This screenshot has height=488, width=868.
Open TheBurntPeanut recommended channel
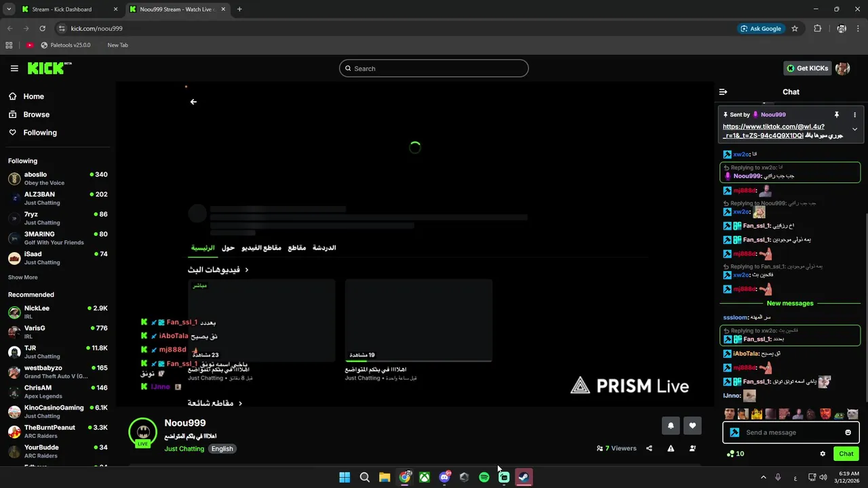point(58,432)
